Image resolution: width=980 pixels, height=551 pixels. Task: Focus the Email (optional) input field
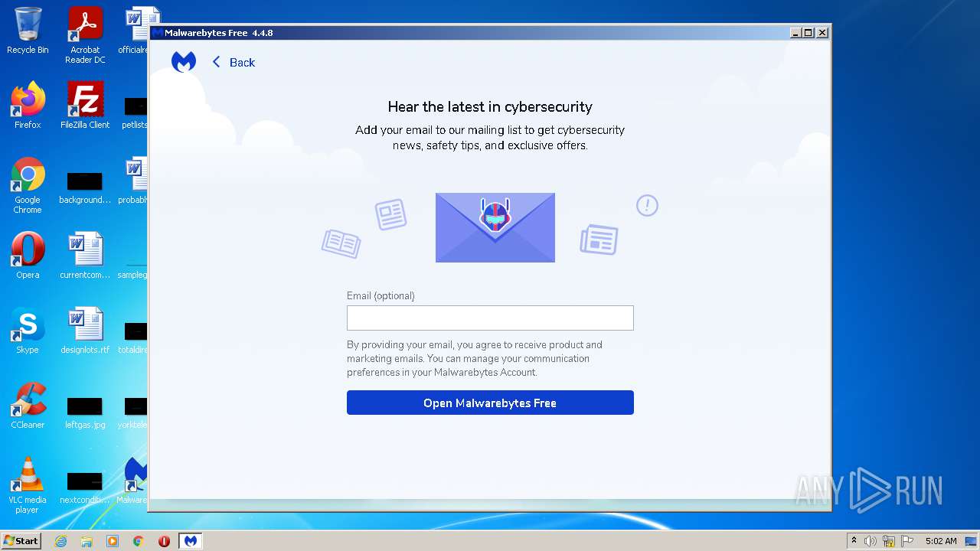[x=490, y=318]
